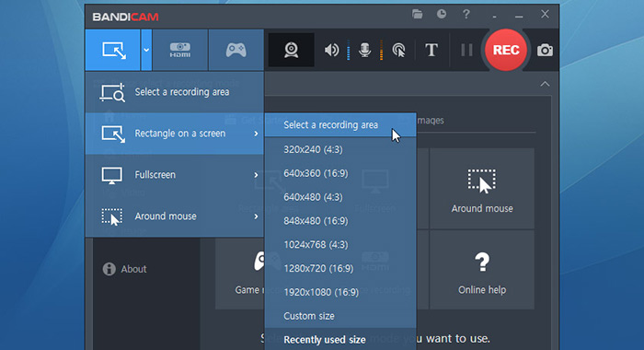Select the 640x360 (16:9) size
The width and height of the screenshot is (644, 350).
[340, 173]
